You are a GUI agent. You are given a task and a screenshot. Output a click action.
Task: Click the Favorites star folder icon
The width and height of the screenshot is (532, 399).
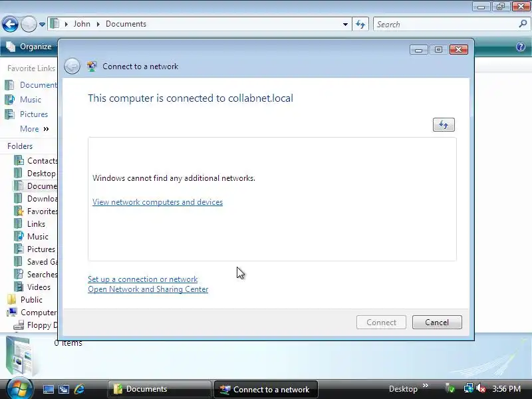(19, 211)
